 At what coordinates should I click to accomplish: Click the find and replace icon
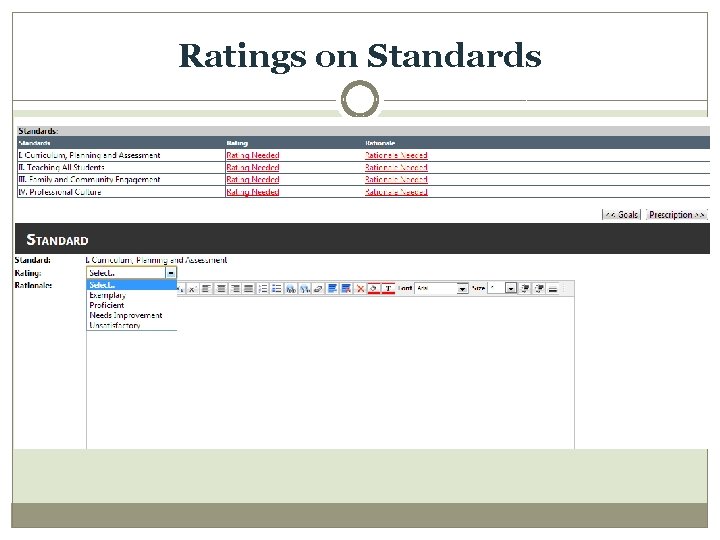(305, 289)
